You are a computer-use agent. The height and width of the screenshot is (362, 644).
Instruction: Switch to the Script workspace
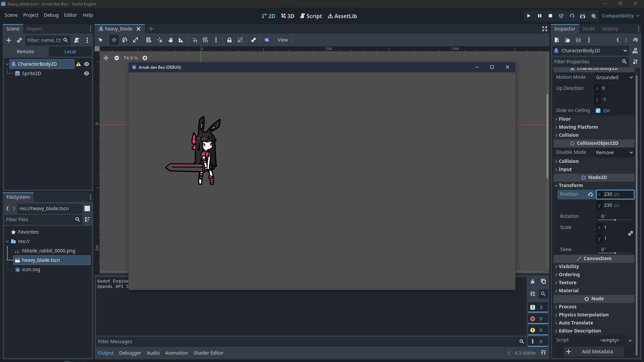311,16
